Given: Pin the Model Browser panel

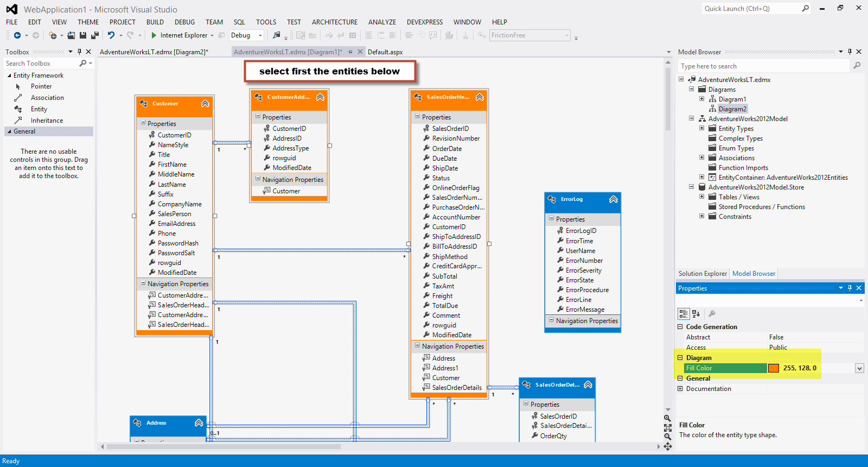Looking at the screenshot, I should [x=850, y=52].
